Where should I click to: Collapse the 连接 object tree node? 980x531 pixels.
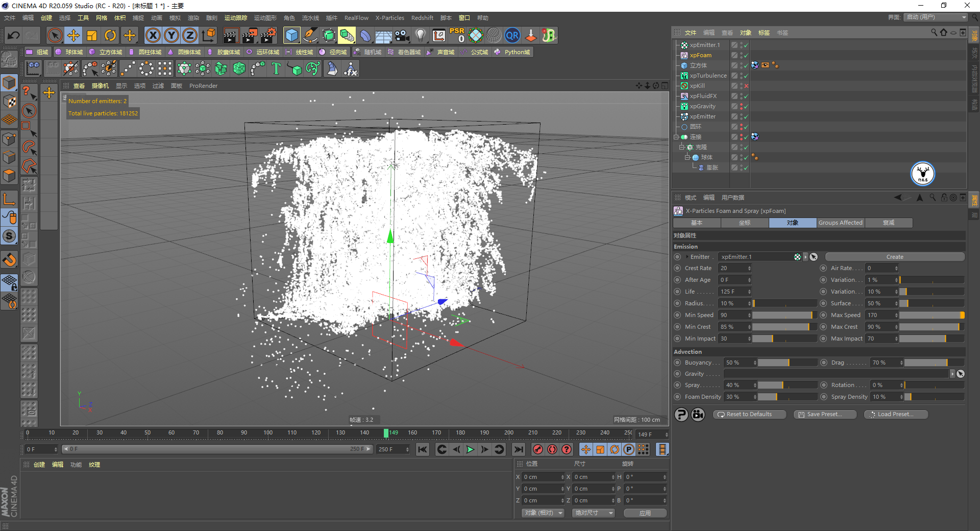point(676,137)
